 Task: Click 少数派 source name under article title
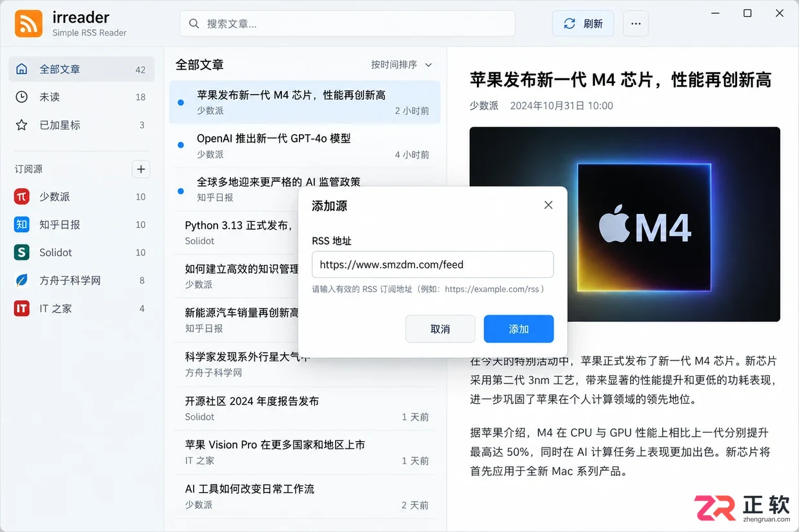click(484, 105)
